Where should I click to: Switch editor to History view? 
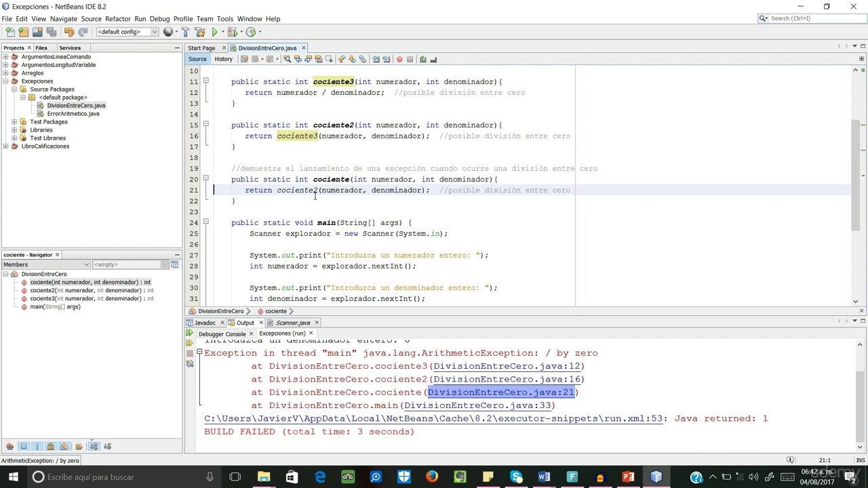point(223,59)
